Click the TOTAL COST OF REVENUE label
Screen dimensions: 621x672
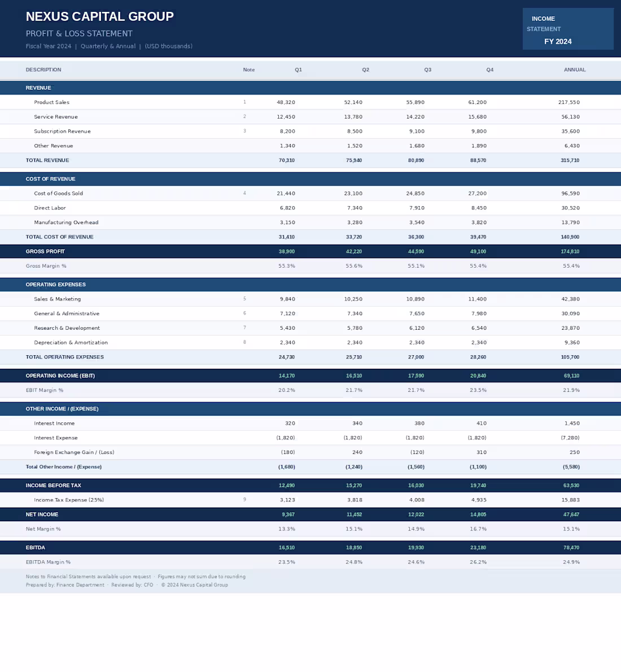click(x=60, y=237)
